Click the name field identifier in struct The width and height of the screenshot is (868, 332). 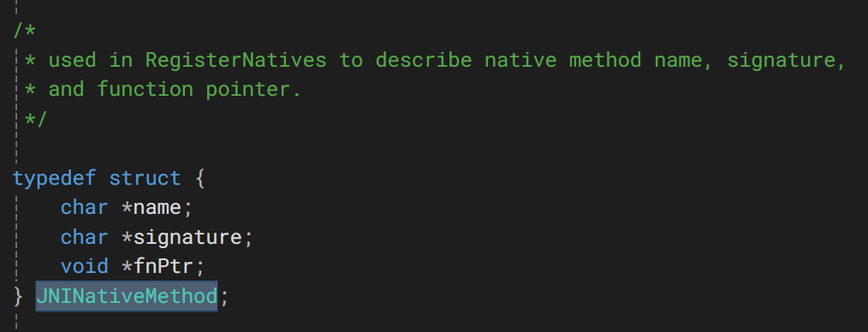158,207
